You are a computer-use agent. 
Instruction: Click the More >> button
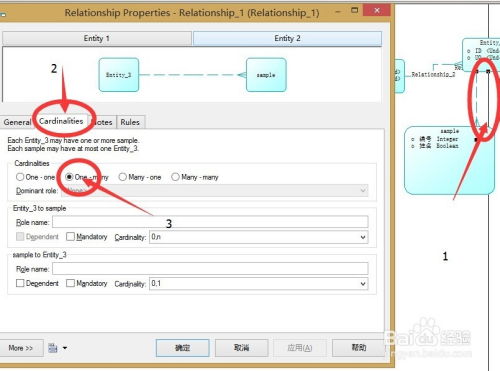coord(21,348)
